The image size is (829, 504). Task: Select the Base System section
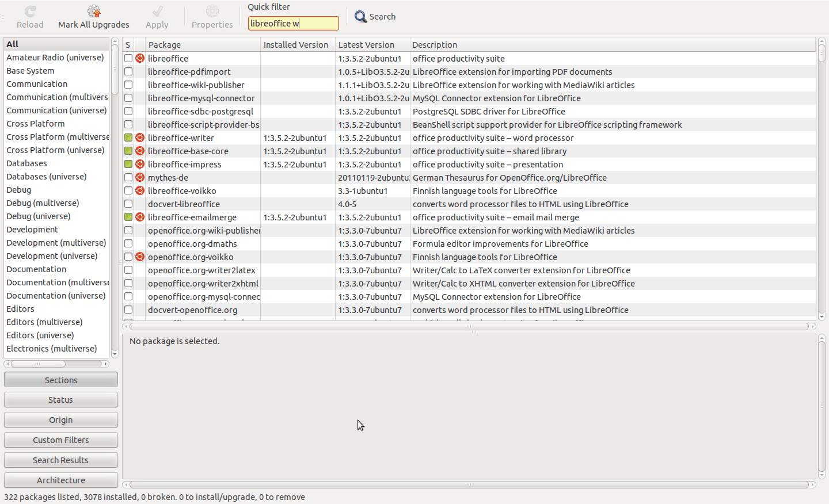click(x=56, y=71)
